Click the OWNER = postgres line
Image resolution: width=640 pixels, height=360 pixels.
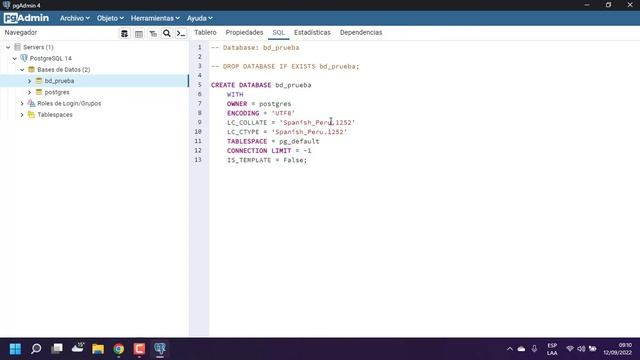pyautogui.click(x=259, y=104)
